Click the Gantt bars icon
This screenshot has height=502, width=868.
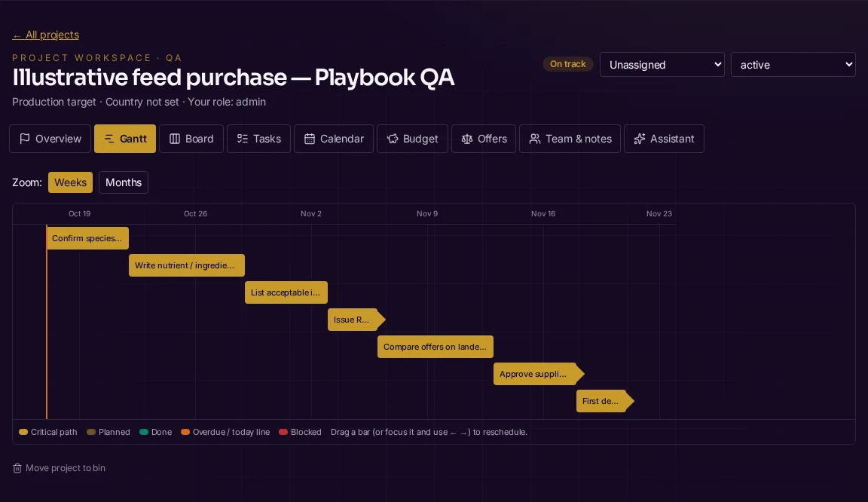tap(109, 139)
